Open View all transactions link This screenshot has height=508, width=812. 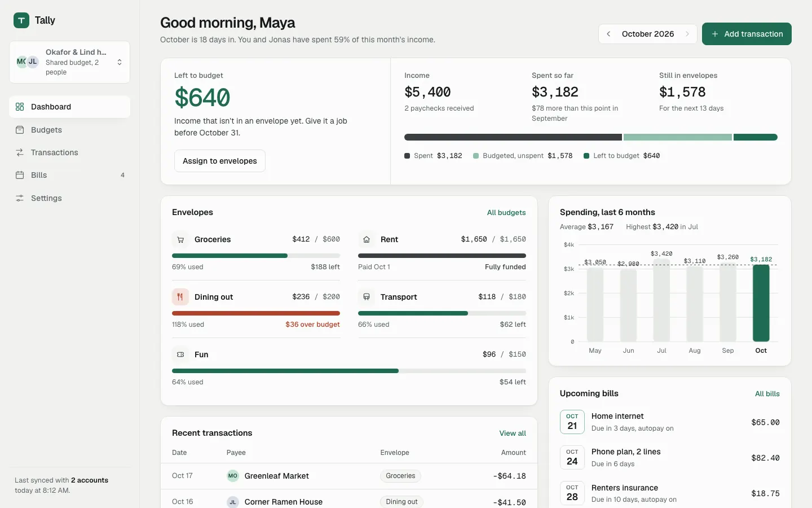point(513,433)
